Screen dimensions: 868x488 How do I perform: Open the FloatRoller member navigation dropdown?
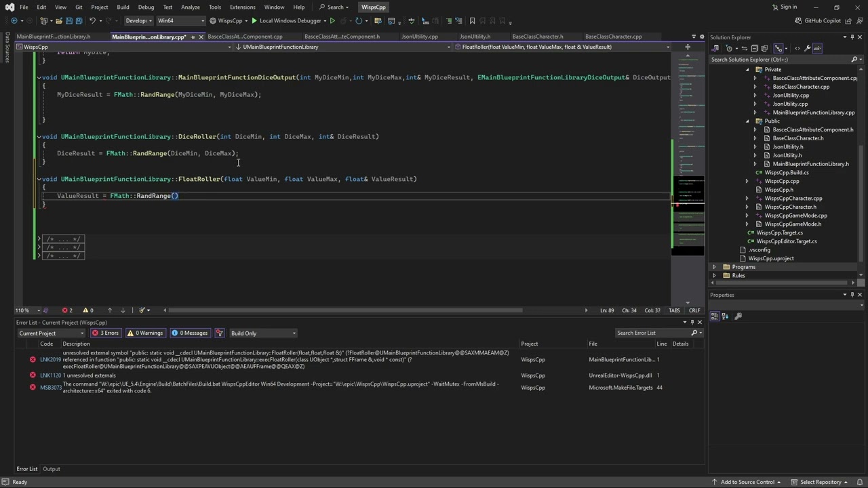(x=562, y=47)
